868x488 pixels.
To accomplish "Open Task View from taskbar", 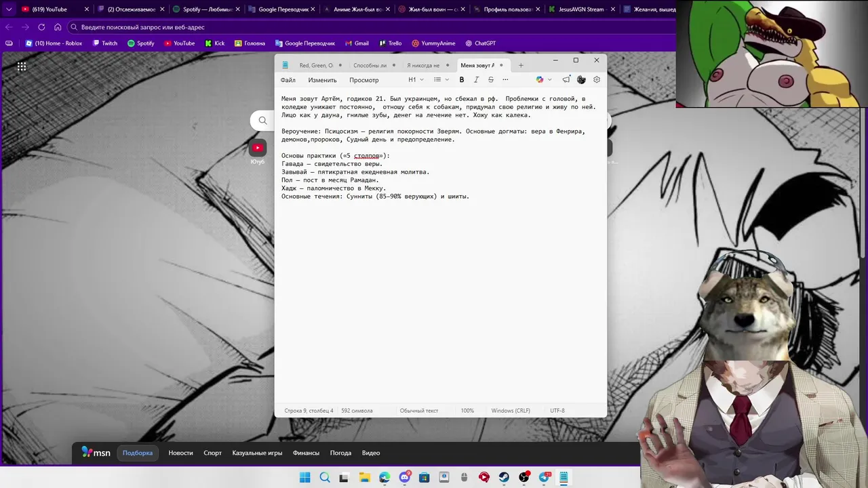I will [344, 477].
